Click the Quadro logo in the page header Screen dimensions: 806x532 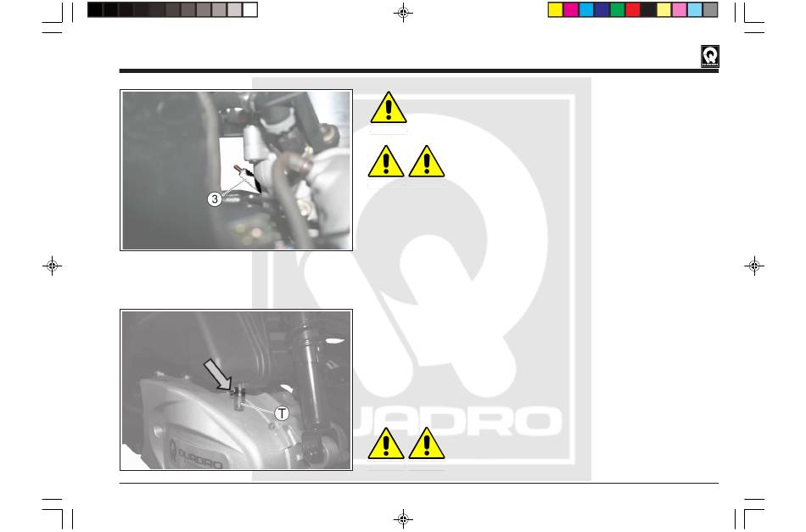pyautogui.click(x=710, y=56)
